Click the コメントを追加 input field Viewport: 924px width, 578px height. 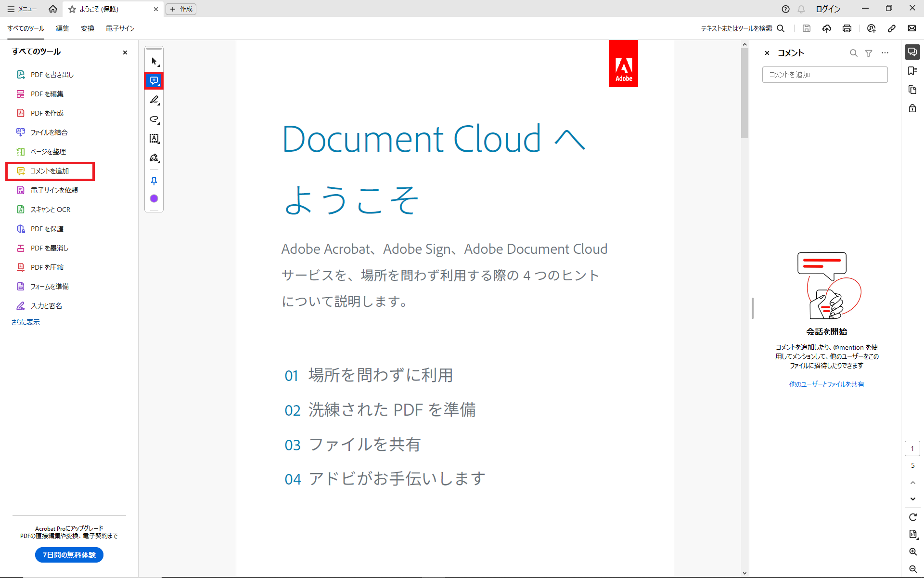tap(825, 75)
